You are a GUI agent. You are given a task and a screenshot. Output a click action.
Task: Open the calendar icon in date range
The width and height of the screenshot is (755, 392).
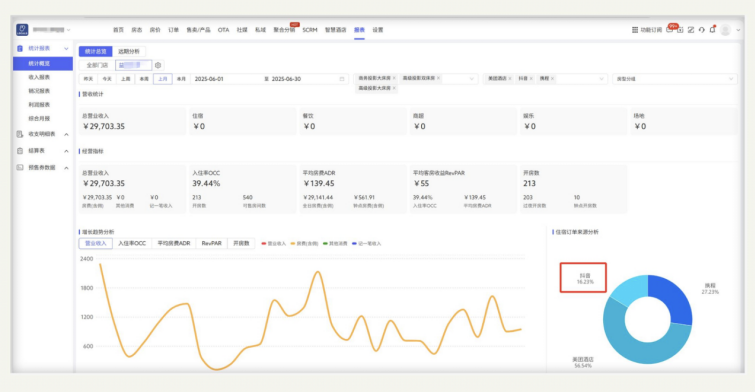342,79
